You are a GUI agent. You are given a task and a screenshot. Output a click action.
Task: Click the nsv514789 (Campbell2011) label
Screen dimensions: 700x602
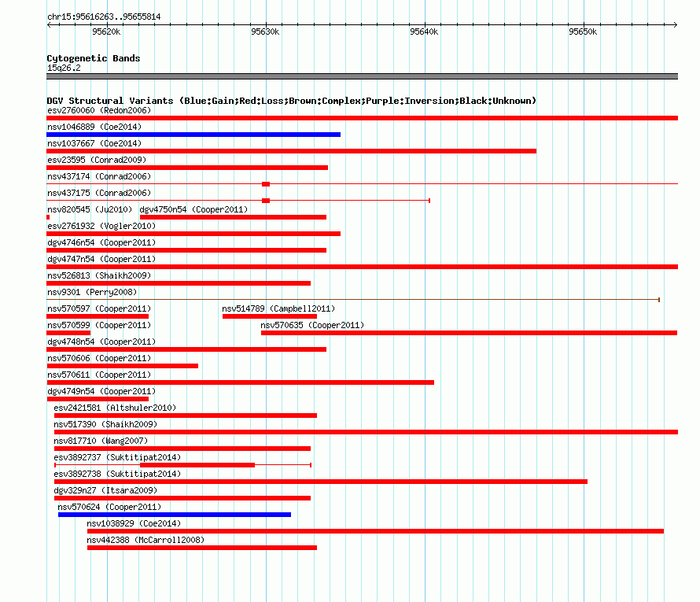pos(278,308)
